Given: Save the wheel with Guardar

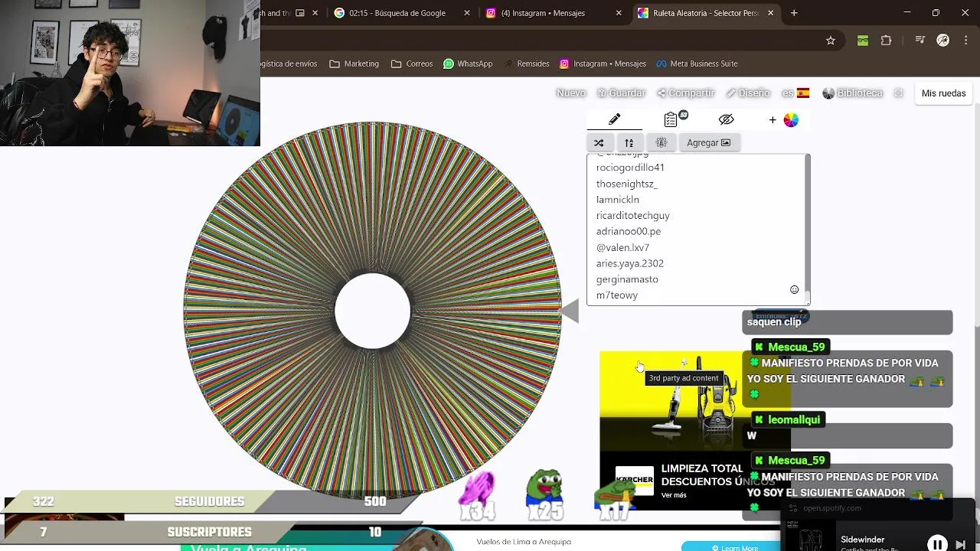Looking at the screenshot, I should pos(622,93).
